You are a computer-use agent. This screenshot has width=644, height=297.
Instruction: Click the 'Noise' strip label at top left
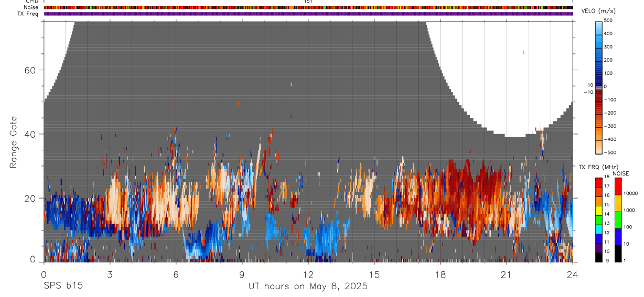click(31, 7)
